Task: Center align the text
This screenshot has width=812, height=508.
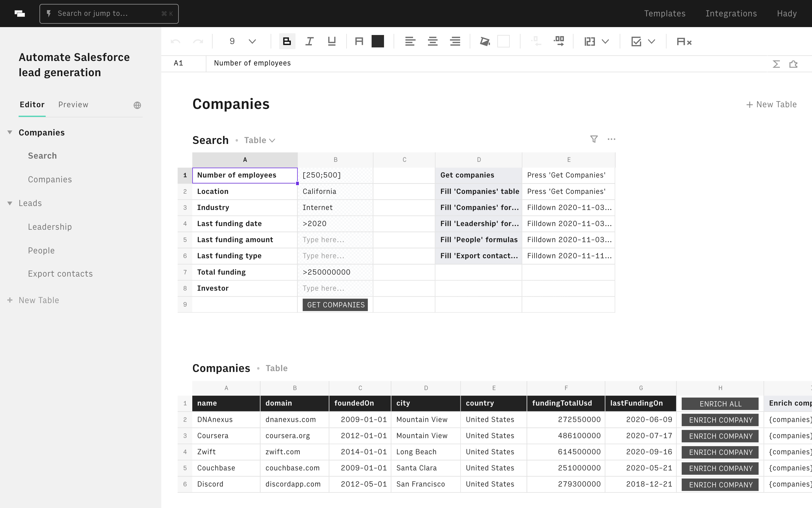Action: tap(433, 41)
